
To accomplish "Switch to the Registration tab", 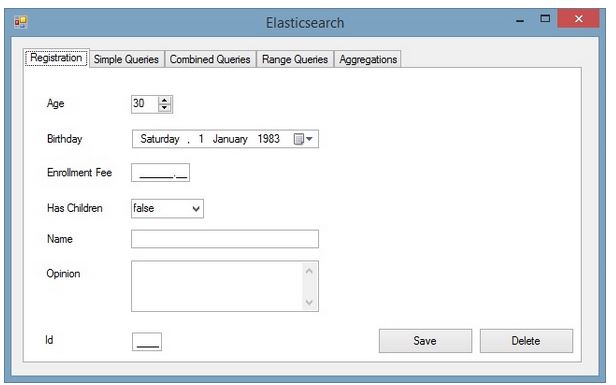I will [x=56, y=58].
